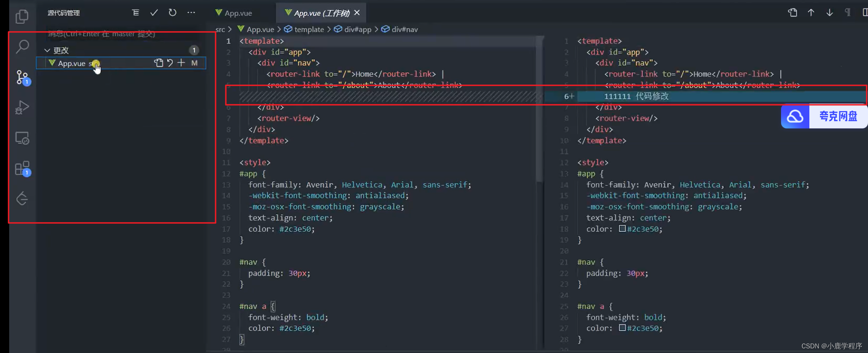The height and width of the screenshot is (353, 868).
Task: Click </template> closing tag in left pane
Action: (264, 140)
